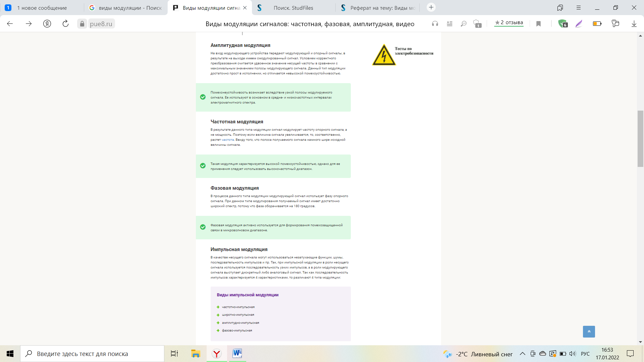Open the downloads icon
The image size is (644, 362).
(x=634, y=24)
